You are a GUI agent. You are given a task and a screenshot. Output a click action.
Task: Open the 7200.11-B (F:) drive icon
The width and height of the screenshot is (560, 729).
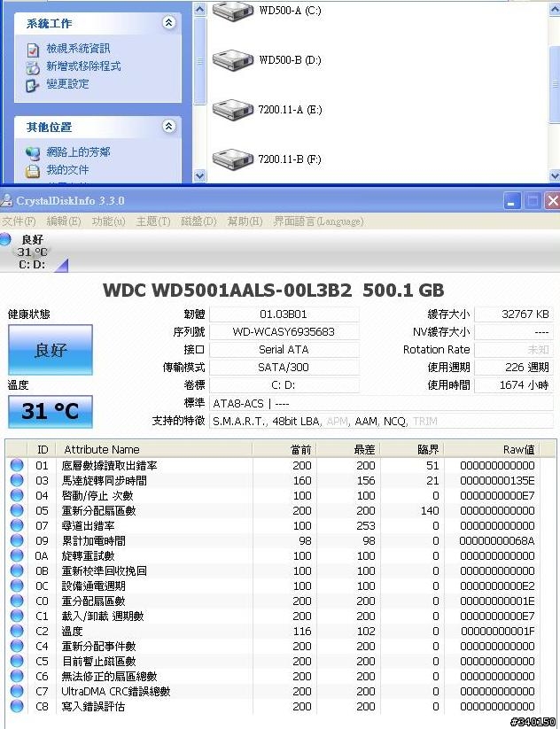[x=233, y=159]
